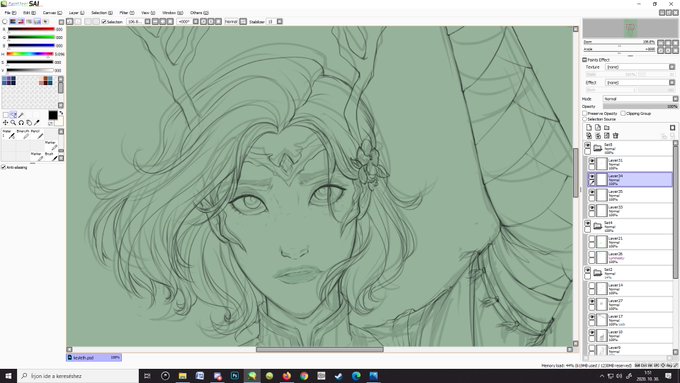Open the rotation angle dropdown
Screen dimensions: 680x383
pos(196,21)
